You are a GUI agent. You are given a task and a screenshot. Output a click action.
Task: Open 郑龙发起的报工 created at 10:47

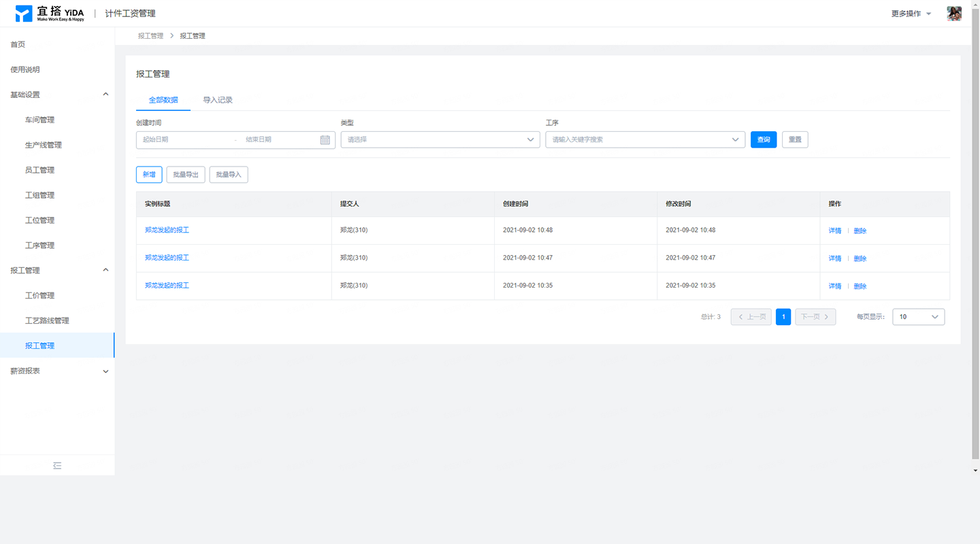click(167, 258)
